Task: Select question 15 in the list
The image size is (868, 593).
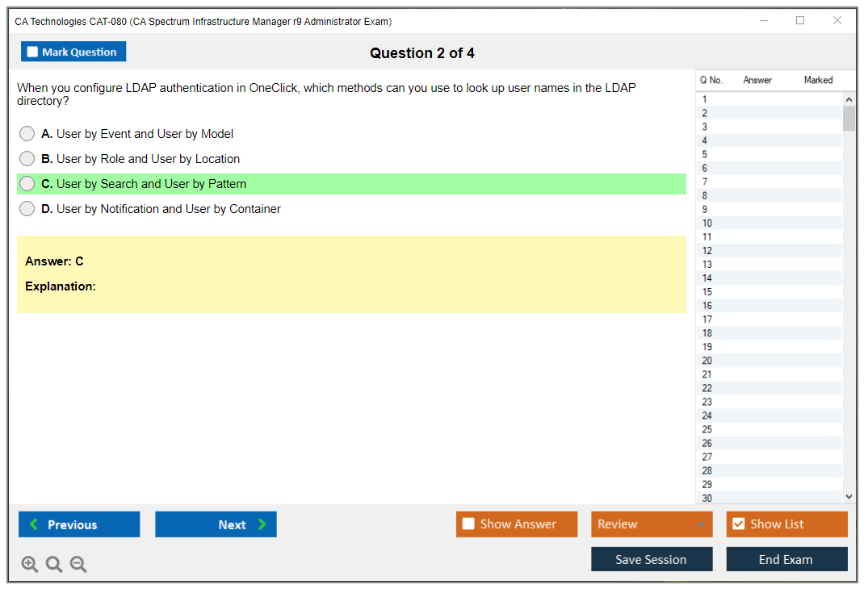Action: coord(707,292)
